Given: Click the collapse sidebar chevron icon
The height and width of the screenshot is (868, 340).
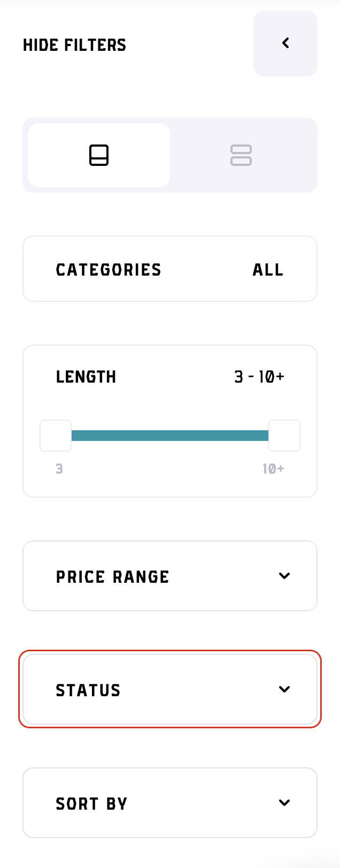Looking at the screenshot, I should (x=285, y=43).
